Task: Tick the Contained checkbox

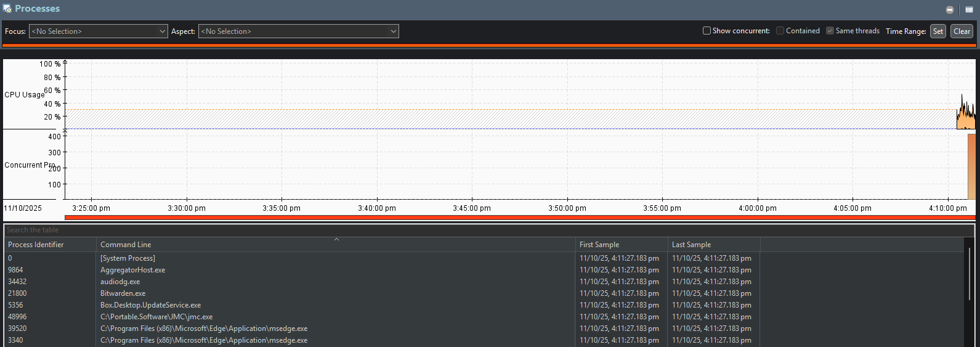Action: [x=780, y=31]
